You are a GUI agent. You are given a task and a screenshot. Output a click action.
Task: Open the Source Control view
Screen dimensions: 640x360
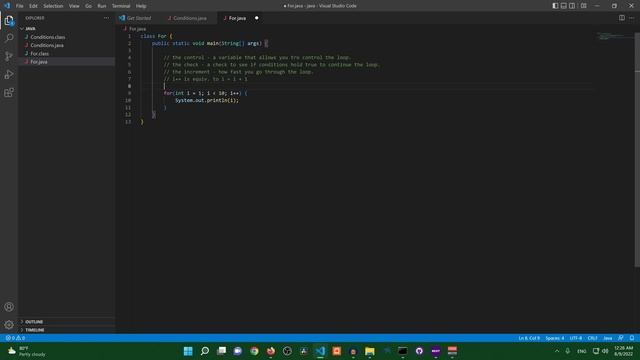coord(9,56)
